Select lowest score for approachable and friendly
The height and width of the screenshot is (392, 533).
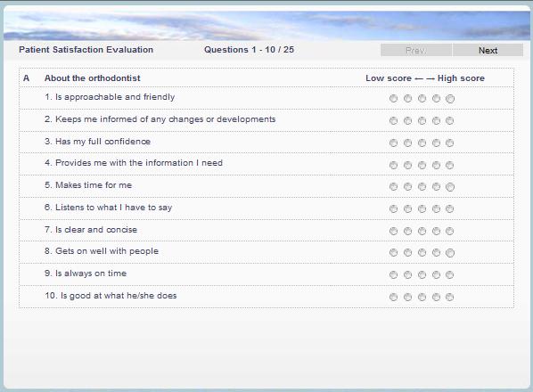point(393,99)
